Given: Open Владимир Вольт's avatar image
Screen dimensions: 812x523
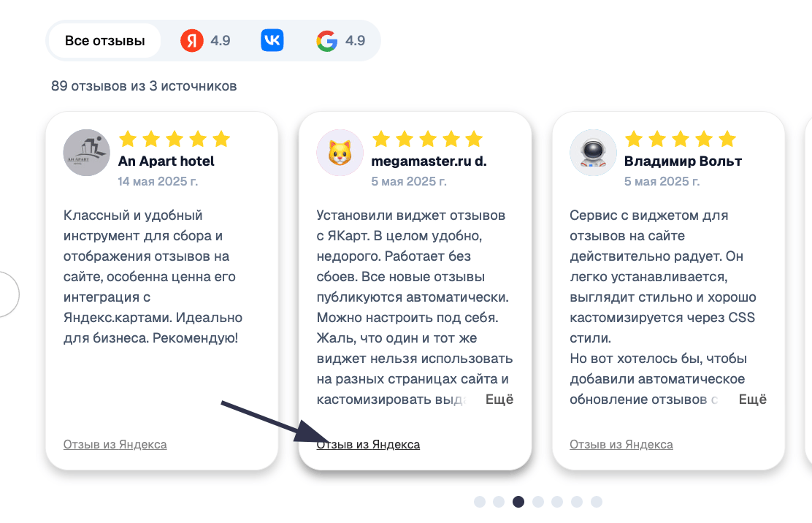Looking at the screenshot, I should click(x=593, y=153).
